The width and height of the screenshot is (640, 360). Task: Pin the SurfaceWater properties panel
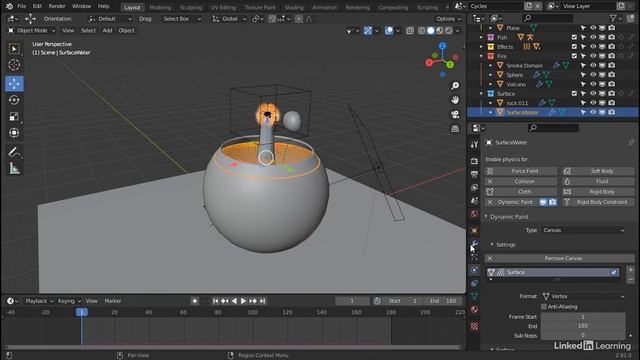631,142
